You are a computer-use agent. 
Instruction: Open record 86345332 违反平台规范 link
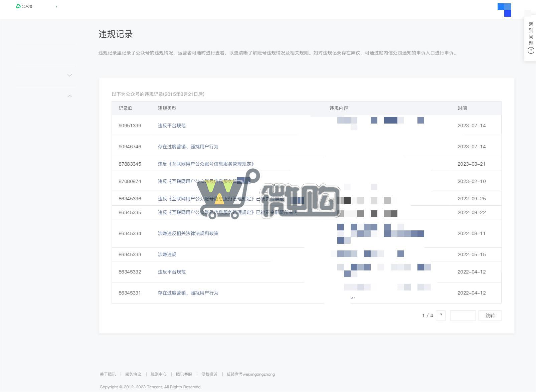tap(172, 272)
